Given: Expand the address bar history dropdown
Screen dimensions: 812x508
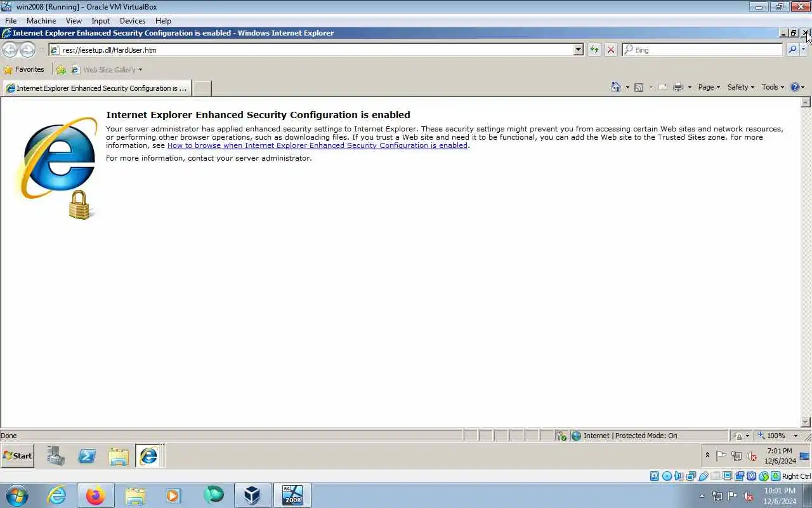Looking at the screenshot, I should click(x=578, y=50).
